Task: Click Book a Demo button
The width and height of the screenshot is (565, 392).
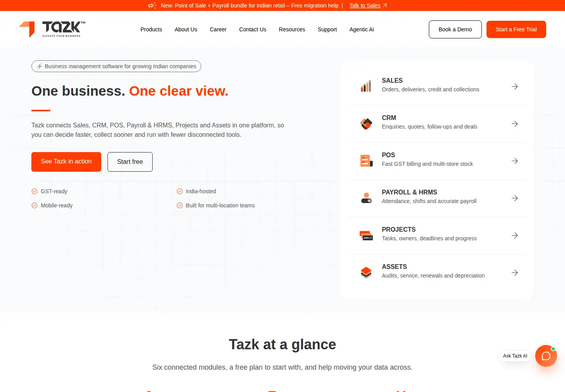Action: tap(455, 29)
